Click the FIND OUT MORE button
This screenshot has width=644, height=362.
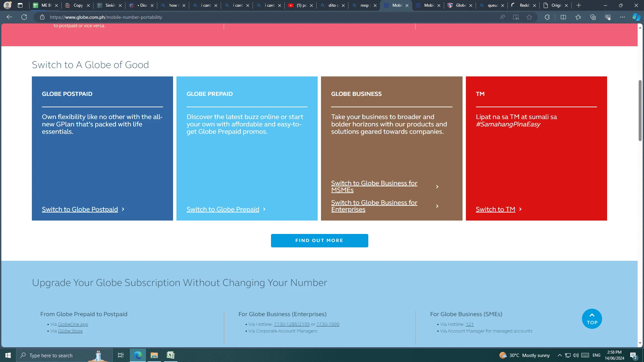click(x=319, y=241)
